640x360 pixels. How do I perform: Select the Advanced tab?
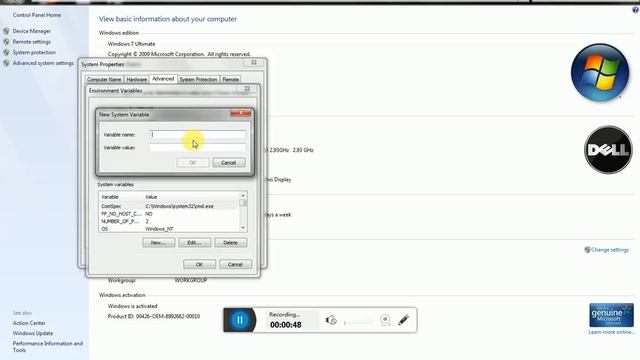pos(163,79)
